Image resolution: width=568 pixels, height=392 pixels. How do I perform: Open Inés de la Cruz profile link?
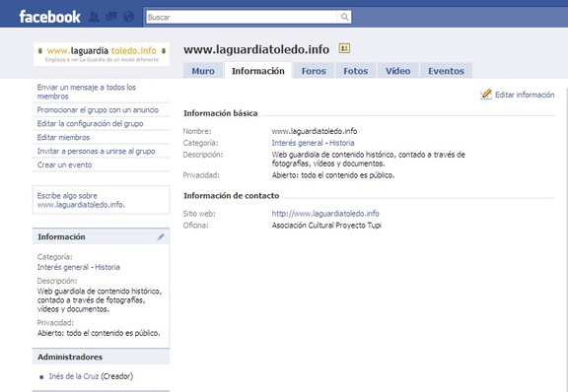(74, 376)
